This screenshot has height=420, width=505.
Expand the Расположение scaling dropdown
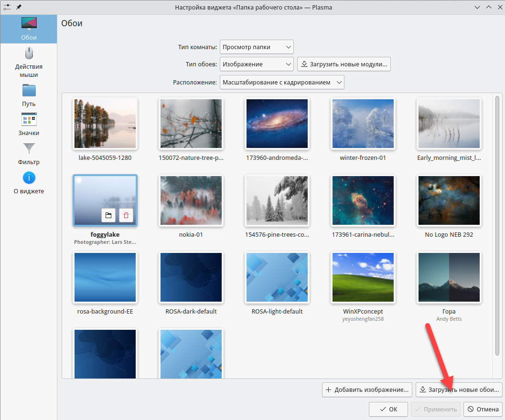[282, 82]
